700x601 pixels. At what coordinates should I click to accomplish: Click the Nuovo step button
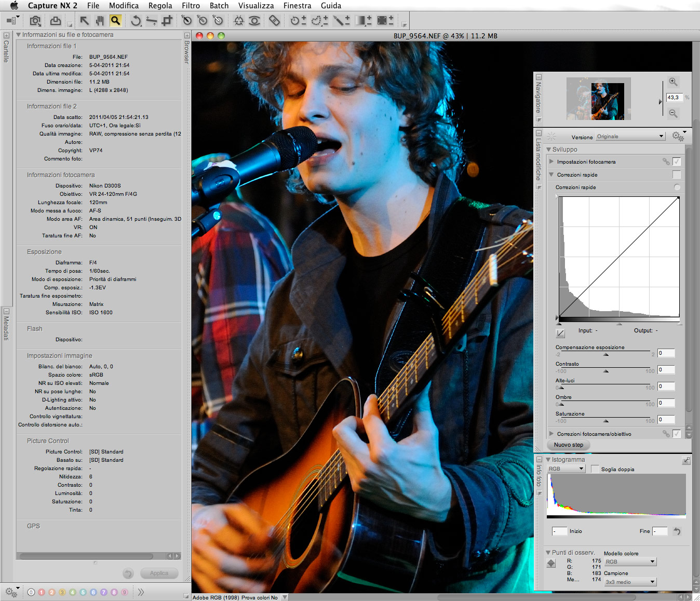point(568,445)
